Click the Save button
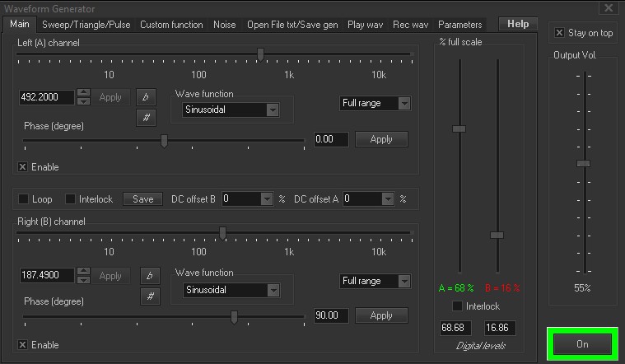 coord(142,199)
